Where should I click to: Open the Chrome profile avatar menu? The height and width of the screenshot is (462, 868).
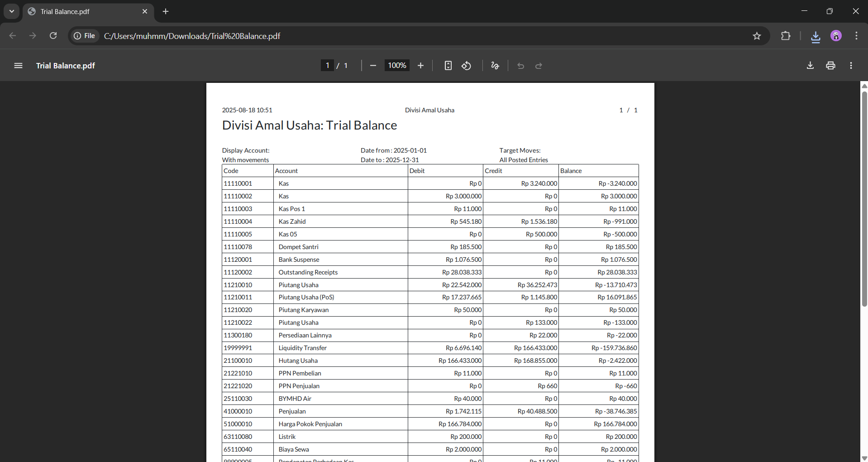(836, 36)
